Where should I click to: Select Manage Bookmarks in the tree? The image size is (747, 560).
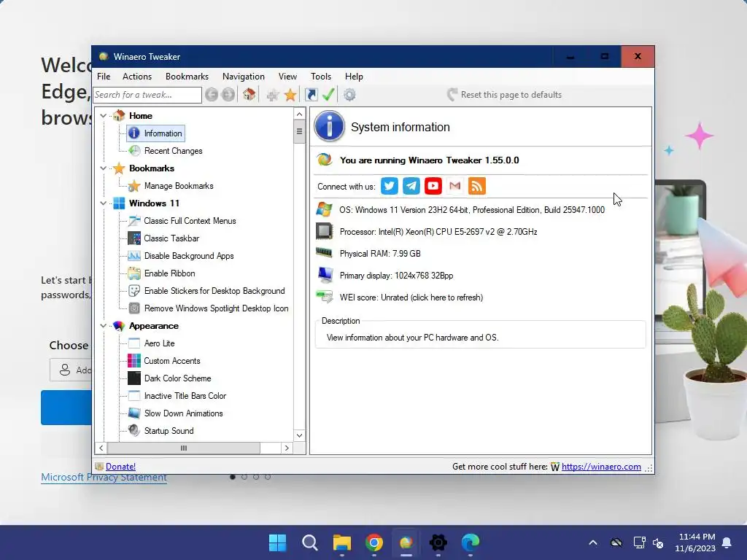[x=179, y=186]
